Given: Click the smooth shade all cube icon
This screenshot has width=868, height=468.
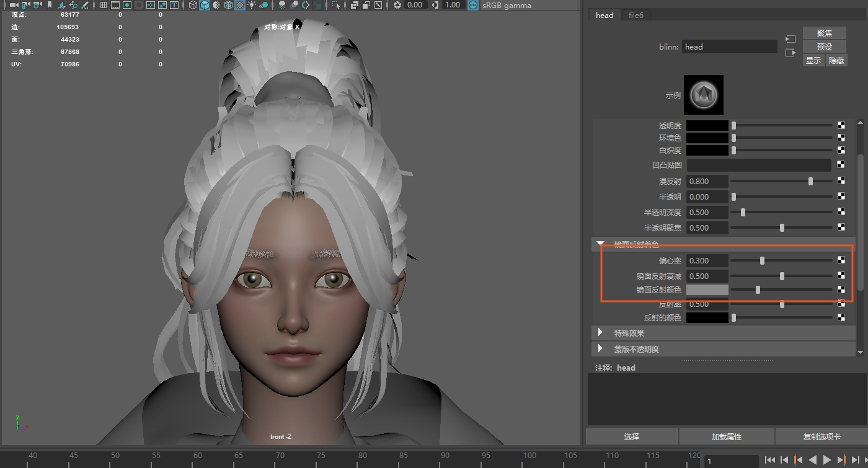Looking at the screenshot, I should pyautogui.click(x=205, y=5).
